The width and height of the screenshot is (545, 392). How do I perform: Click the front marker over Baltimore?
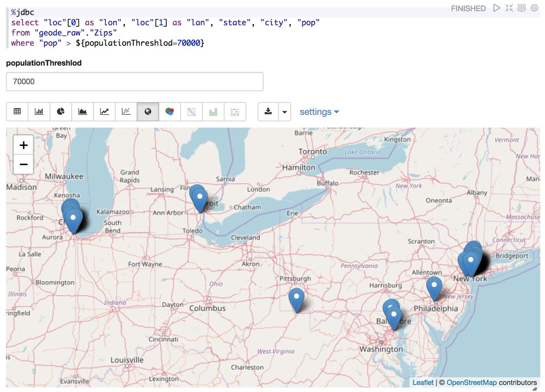tap(394, 318)
